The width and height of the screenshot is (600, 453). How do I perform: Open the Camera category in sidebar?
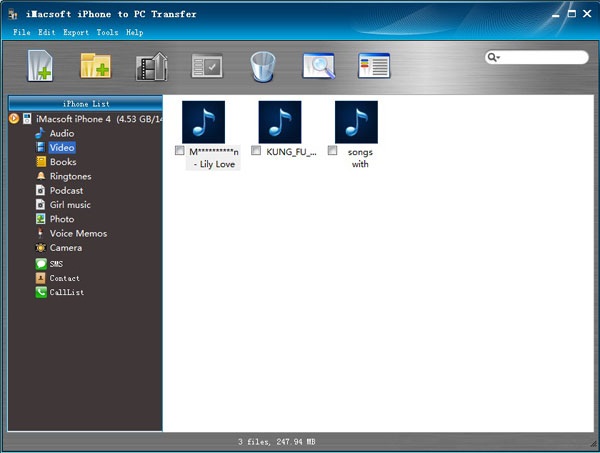[65, 248]
